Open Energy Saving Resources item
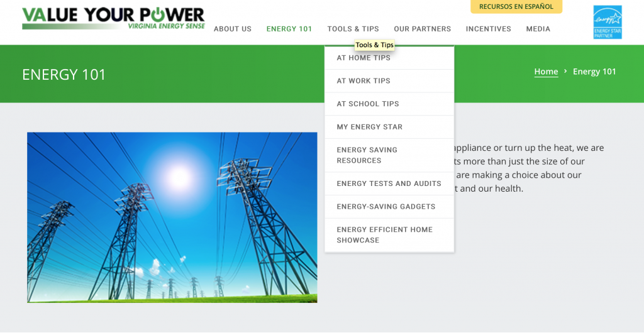The image size is (644, 333). click(367, 155)
